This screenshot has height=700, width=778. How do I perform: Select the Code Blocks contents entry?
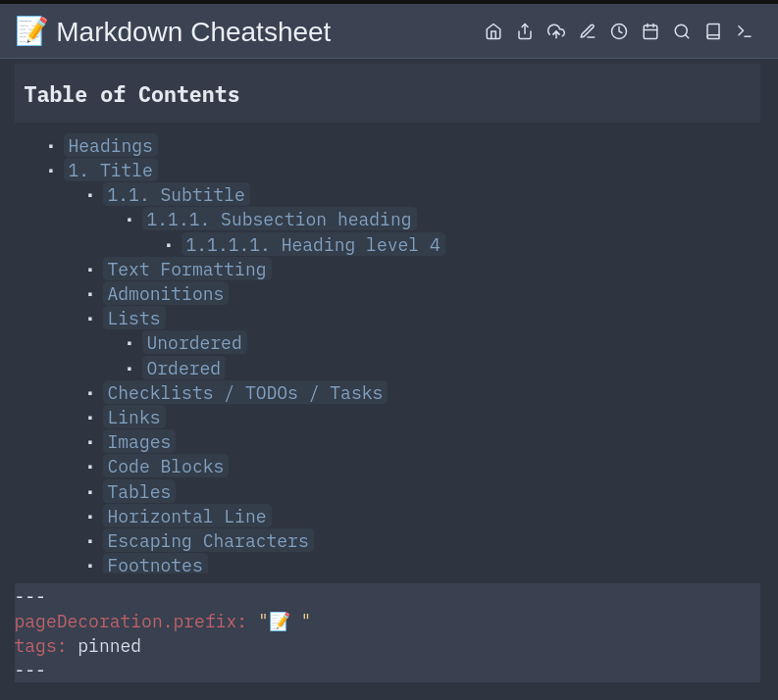166,467
